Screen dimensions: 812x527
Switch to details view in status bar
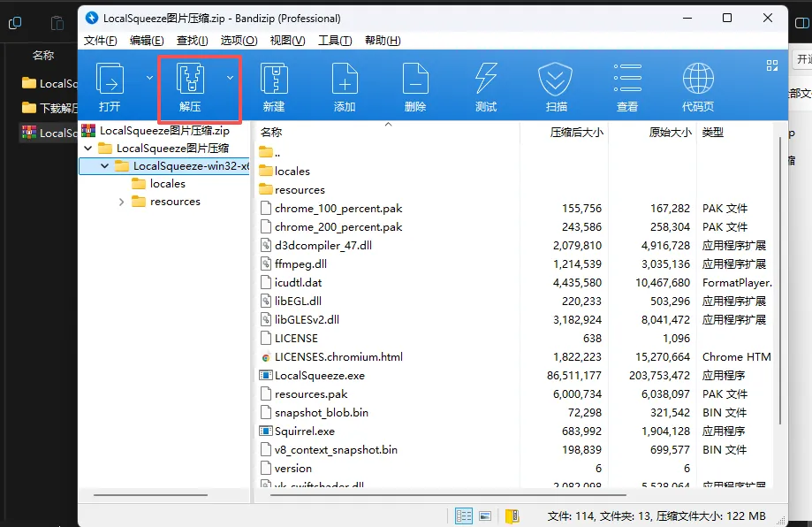(x=464, y=516)
